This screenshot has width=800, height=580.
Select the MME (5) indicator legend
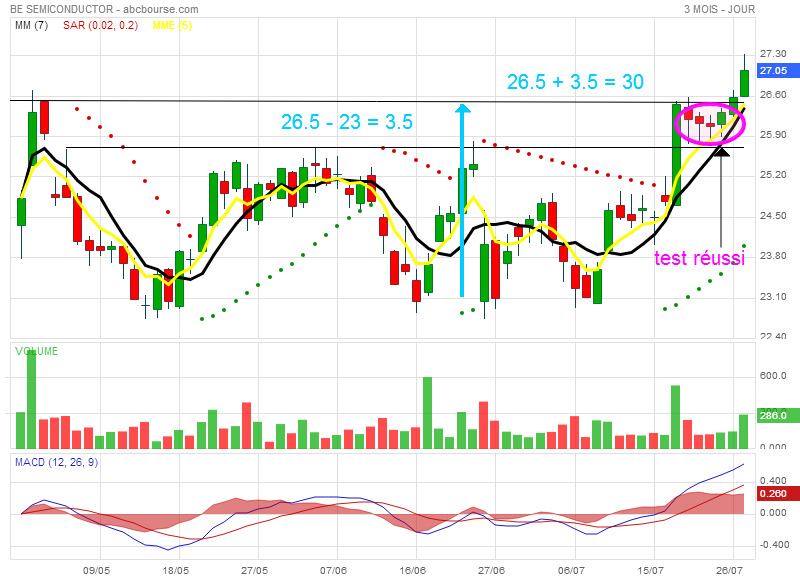click(x=172, y=25)
